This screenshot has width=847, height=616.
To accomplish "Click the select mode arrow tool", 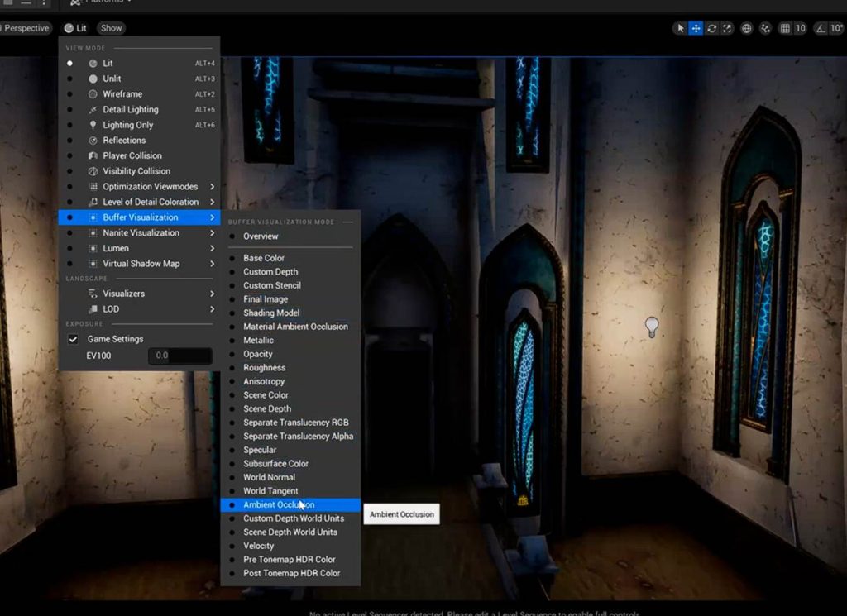I will 681,28.
